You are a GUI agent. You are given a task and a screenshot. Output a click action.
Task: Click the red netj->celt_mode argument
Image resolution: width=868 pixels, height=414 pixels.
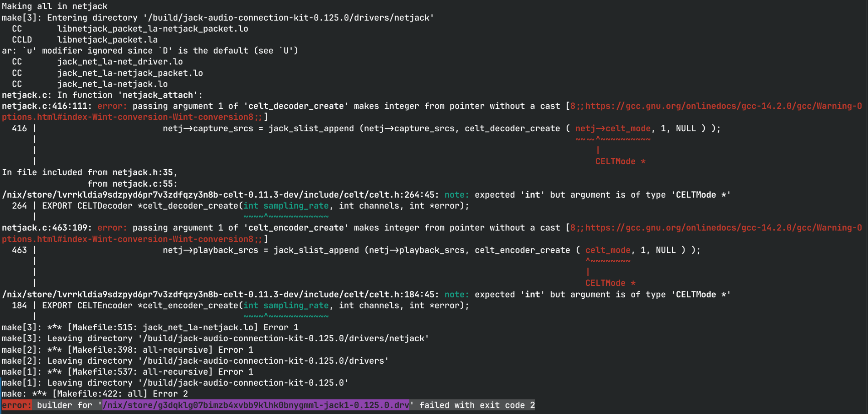click(613, 129)
